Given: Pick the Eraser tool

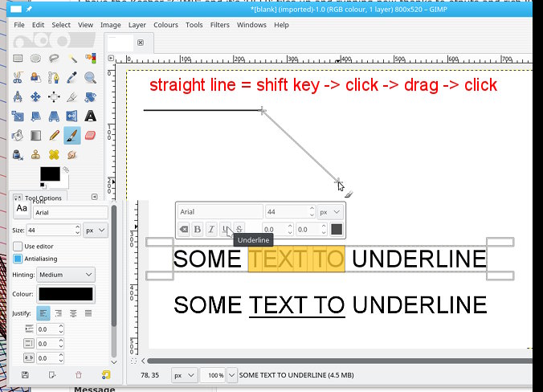Looking at the screenshot, I should 90,136.
